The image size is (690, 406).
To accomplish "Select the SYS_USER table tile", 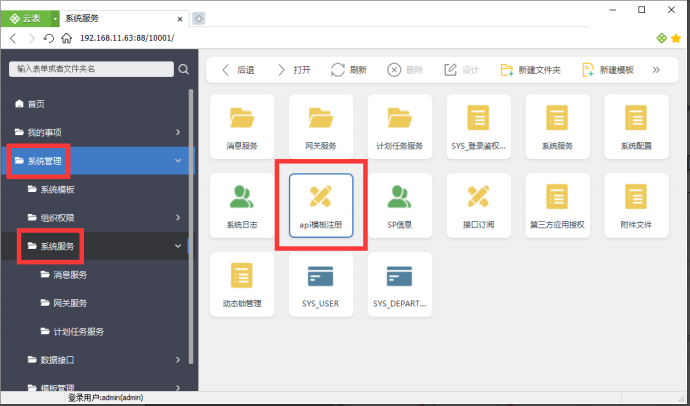I will coord(321,284).
